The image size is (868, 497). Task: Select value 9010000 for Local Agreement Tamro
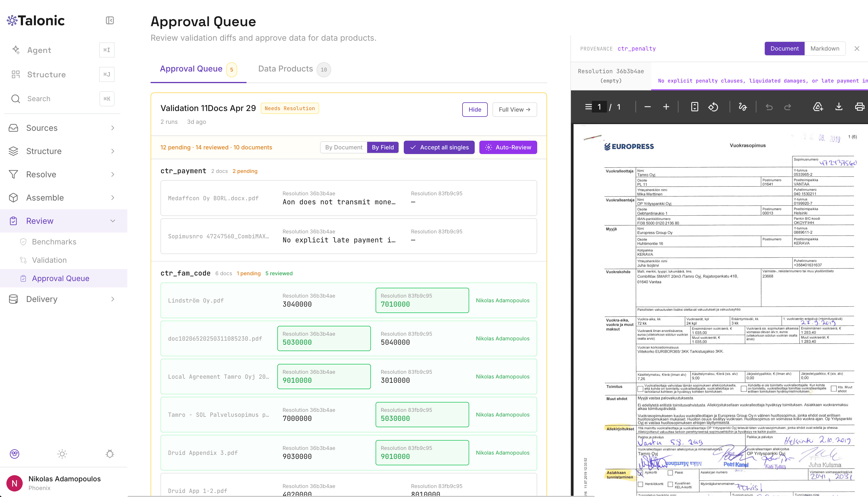324,376
